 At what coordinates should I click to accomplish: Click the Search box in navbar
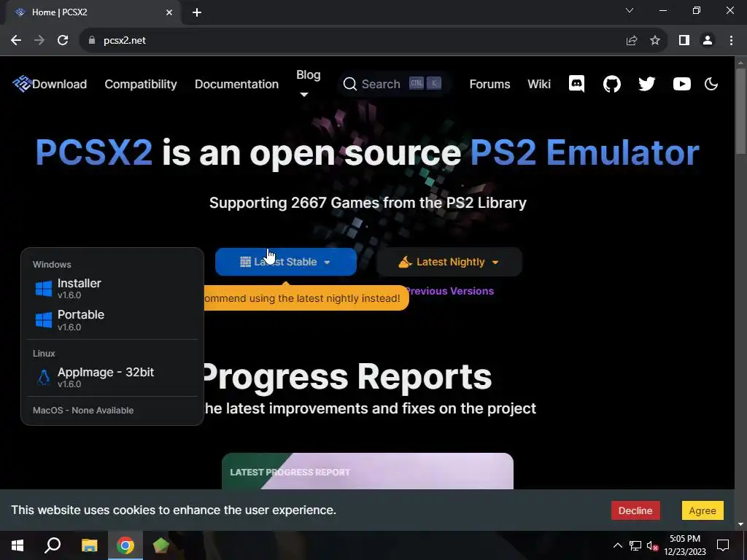tap(393, 84)
